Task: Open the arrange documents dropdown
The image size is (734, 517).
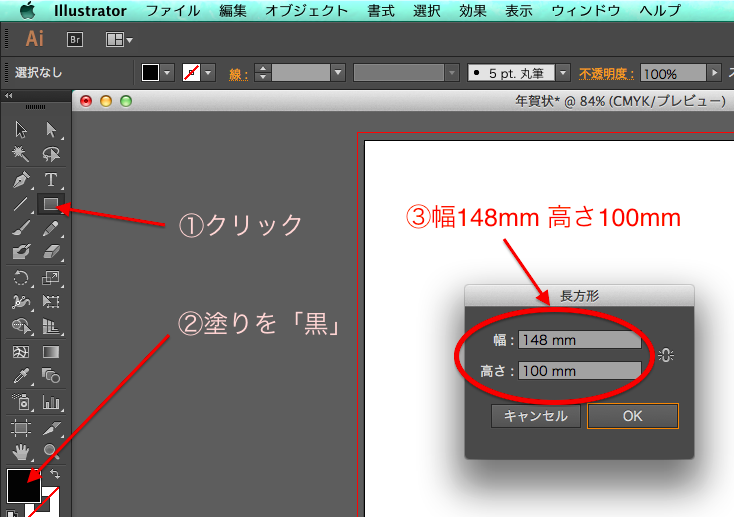Action: [119, 40]
